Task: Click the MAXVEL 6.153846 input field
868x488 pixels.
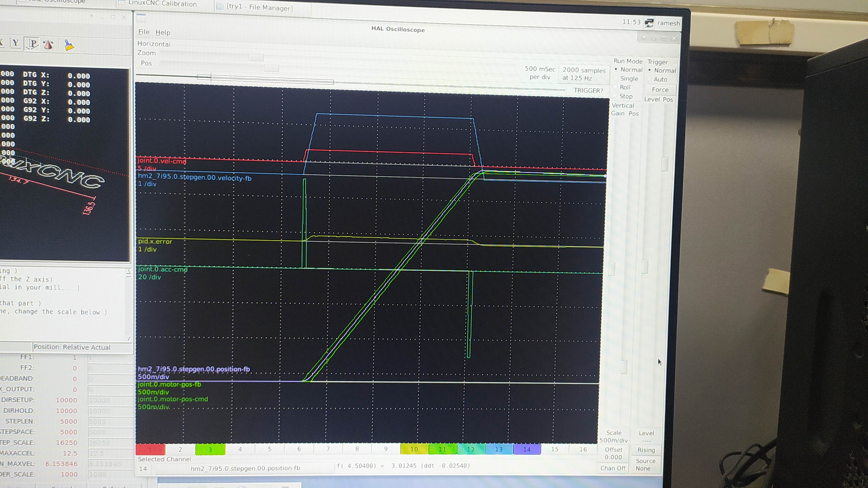Action: point(110,464)
